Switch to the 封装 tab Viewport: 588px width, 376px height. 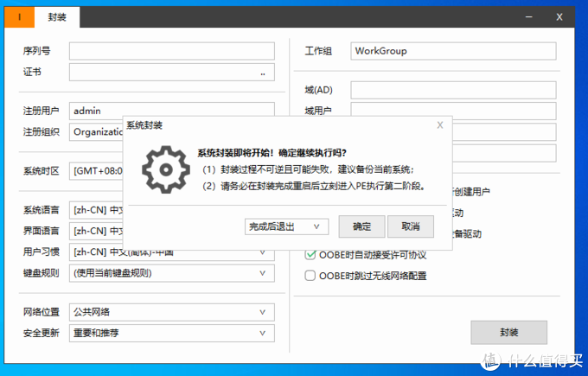(56, 16)
